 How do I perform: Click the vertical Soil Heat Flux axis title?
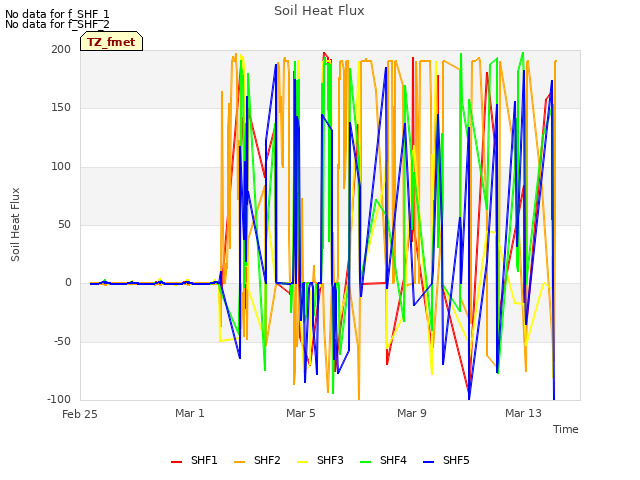click(x=16, y=224)
